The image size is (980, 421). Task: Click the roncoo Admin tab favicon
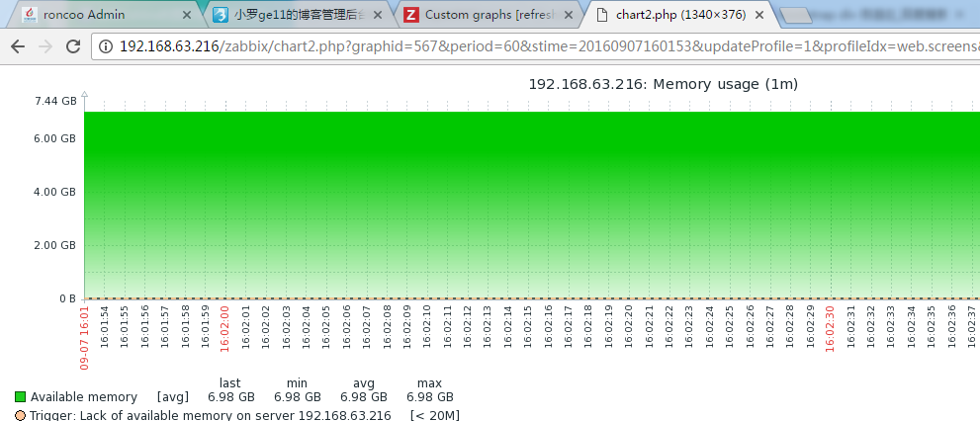pyautogui.click(x=30, y=15)
